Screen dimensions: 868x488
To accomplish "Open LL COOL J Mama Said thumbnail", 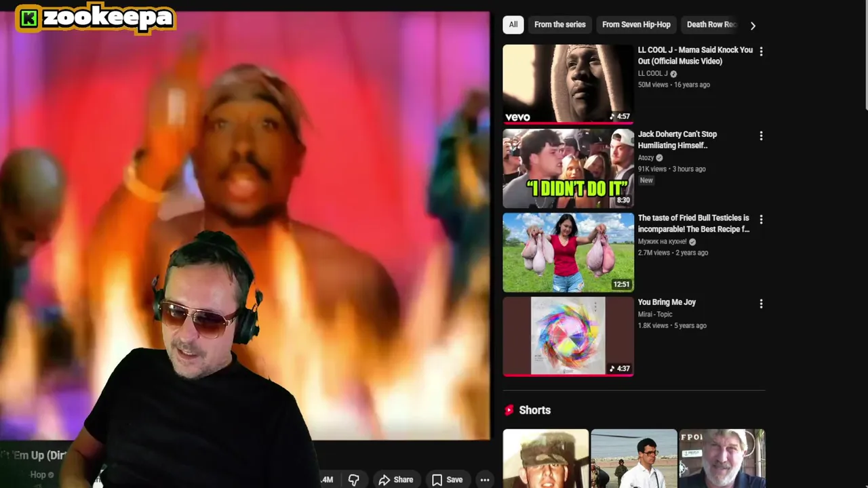I will coord(568,84).
